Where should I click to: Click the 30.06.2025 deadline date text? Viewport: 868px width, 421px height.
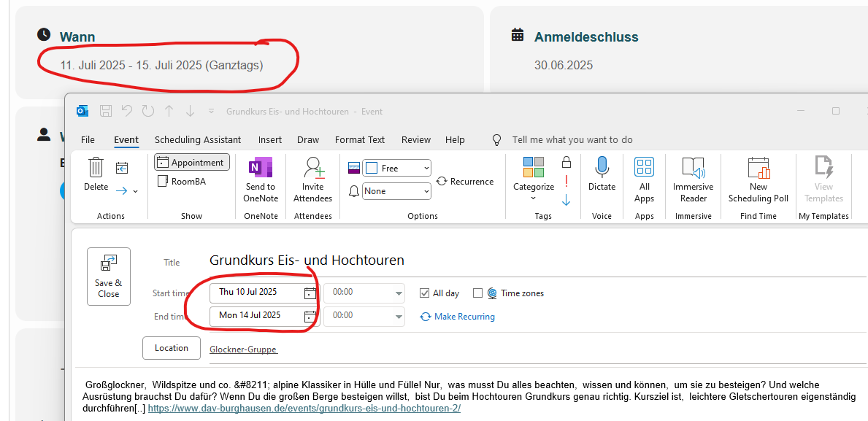[x=564, y=65]
